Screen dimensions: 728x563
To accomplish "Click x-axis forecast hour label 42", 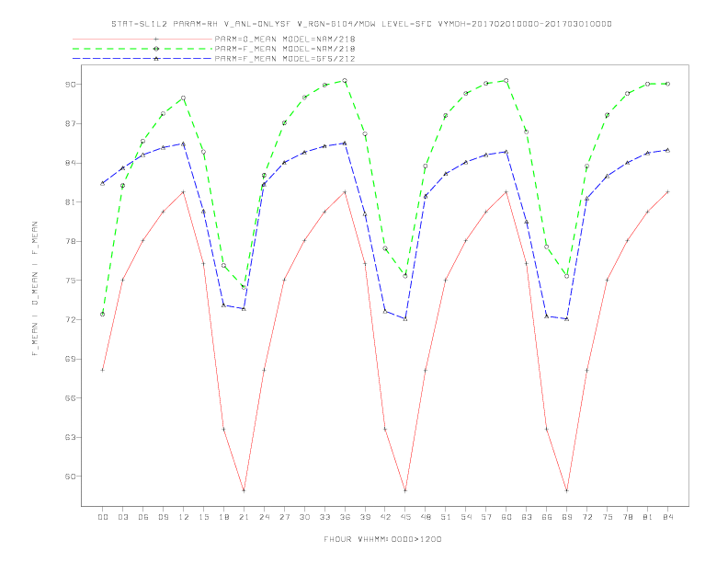I will (x=385, y=517).
